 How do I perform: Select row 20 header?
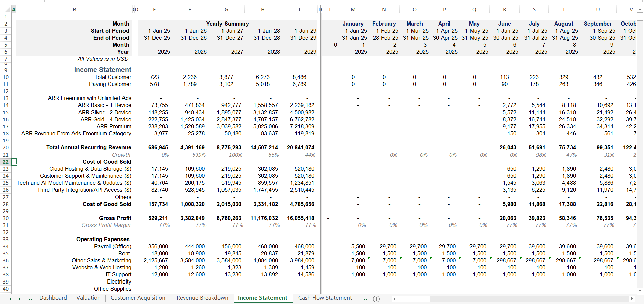6,148
